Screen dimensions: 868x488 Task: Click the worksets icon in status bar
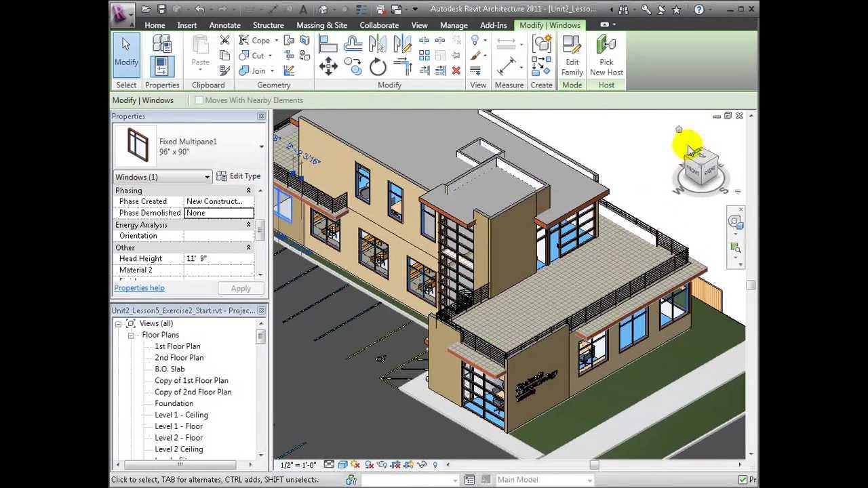click(351, 480)
